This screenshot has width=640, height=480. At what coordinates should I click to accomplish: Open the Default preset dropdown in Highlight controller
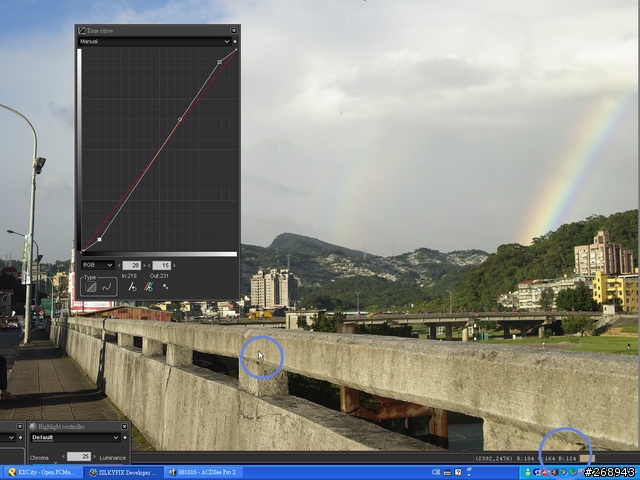[x=76, y=438]
